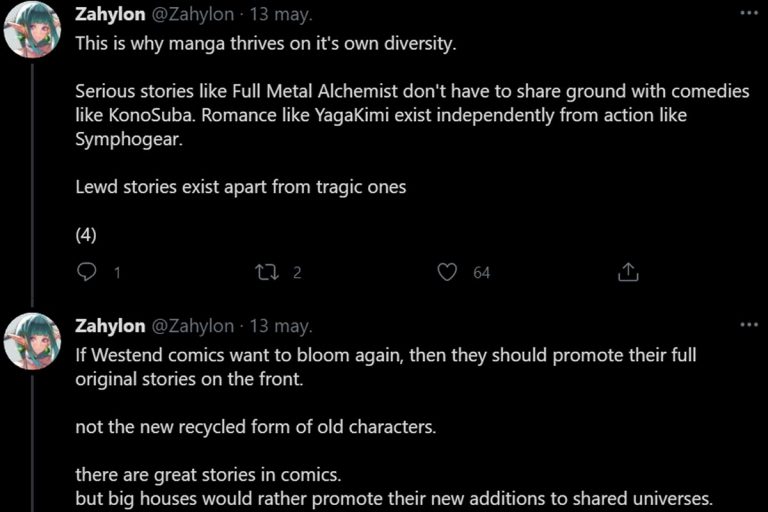Open avatar of the second tweet
The width and height of the screenshot is (768, 512).
33,341
